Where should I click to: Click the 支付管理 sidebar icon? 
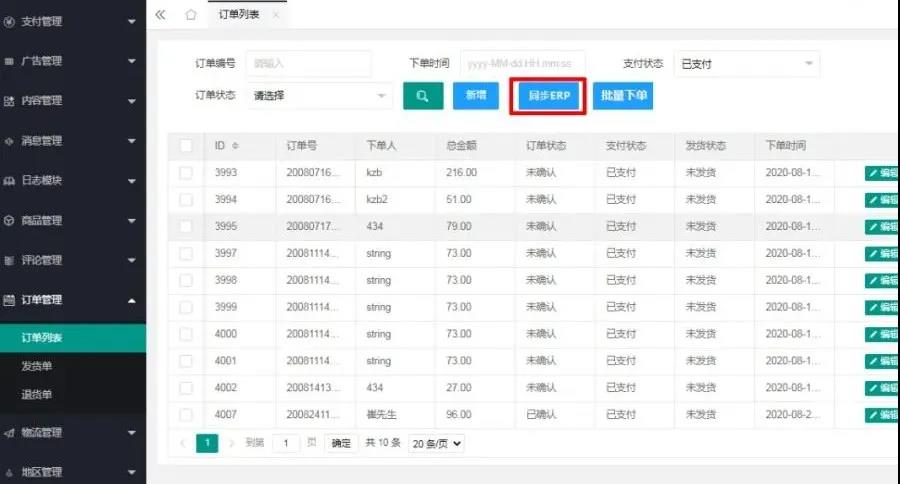coord(9,22)
